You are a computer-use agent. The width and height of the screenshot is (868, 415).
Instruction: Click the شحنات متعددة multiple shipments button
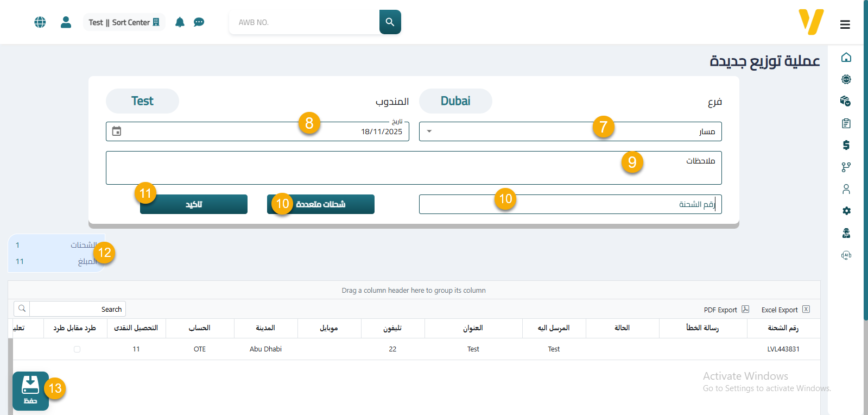point(321,204)
